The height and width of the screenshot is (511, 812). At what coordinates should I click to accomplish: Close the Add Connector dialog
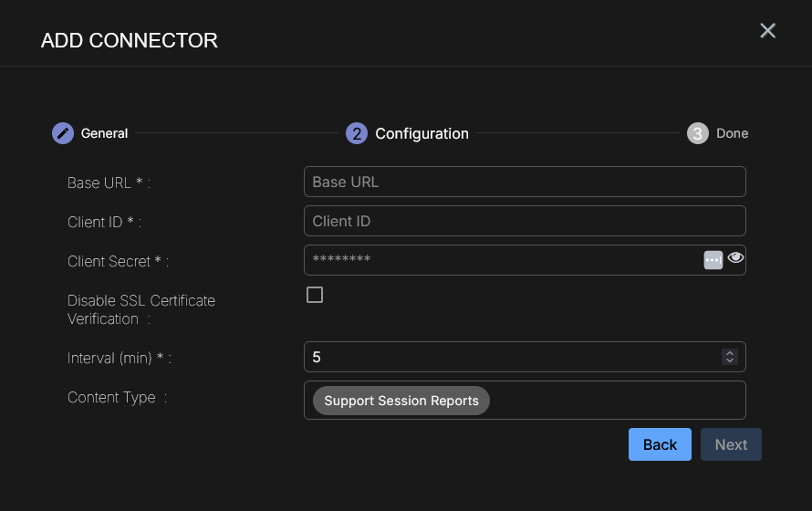tap(767, 31)
